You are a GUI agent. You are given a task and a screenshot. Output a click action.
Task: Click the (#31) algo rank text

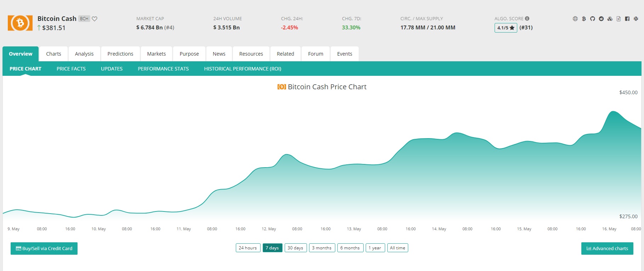[x=526, y=28]
